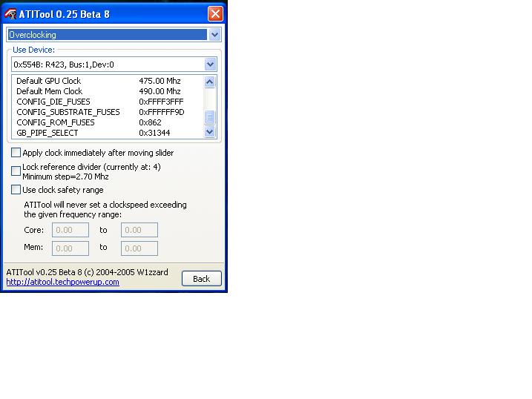Click the info list scroll up arrow
This screenshot has width=532, height=399.
pos(210,82)
